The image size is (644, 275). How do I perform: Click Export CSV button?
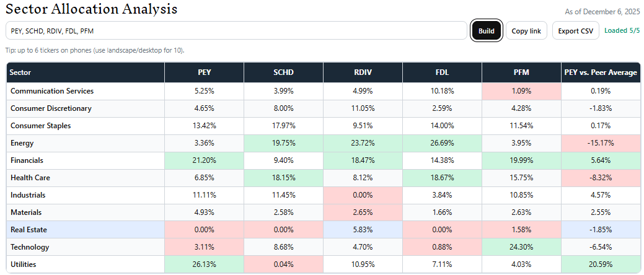[x=575, y=31]
